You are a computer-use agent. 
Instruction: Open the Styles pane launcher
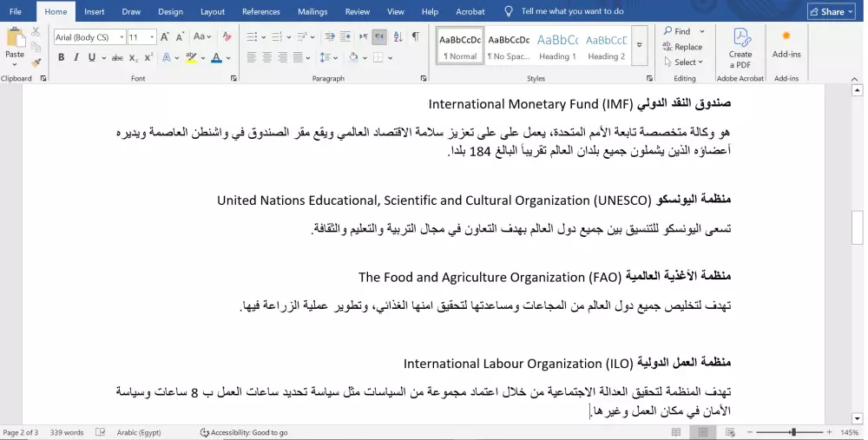pyautogui.click(x=649, y=79)
